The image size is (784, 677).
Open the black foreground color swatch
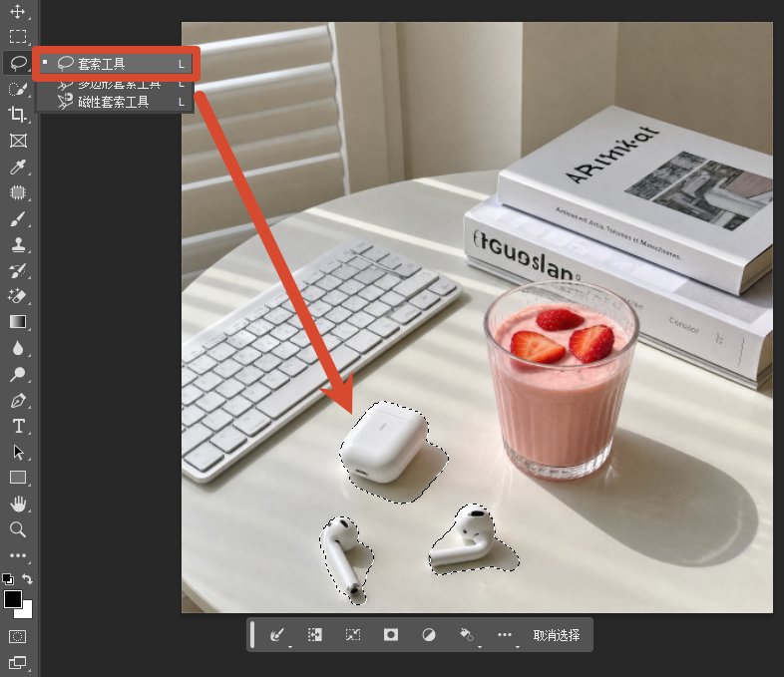tap(13, 599)
